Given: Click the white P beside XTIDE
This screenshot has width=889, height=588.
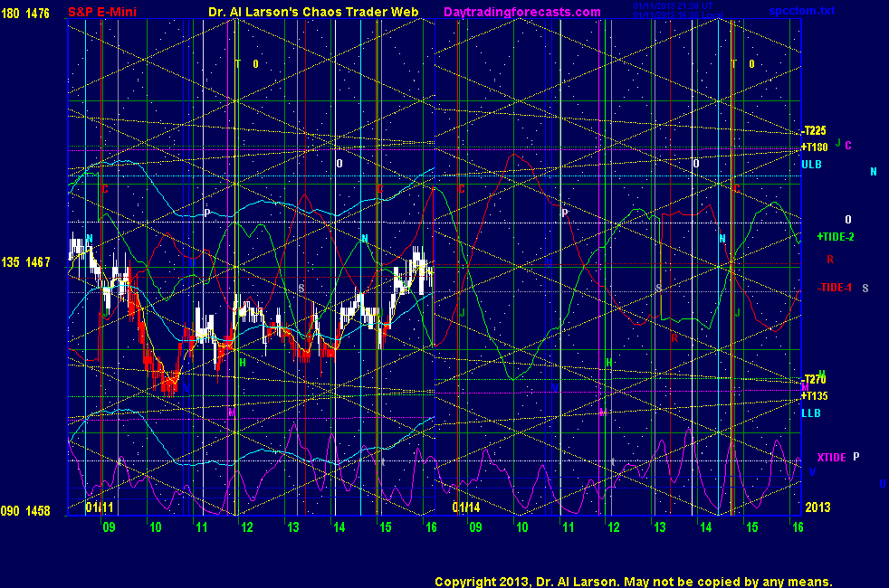Looking at the screenshot, I should (856, 457).
